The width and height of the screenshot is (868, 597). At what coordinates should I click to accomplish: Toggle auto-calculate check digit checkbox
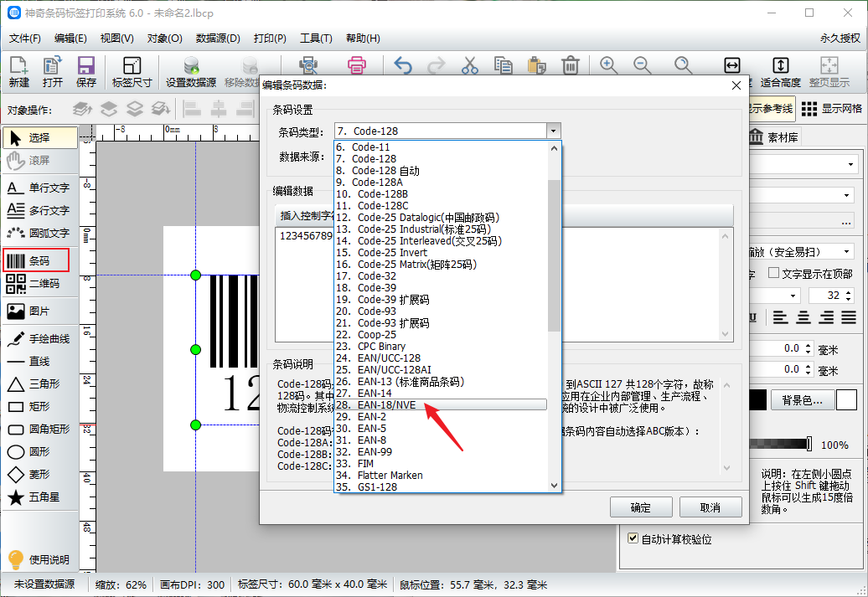pos(633,539)
